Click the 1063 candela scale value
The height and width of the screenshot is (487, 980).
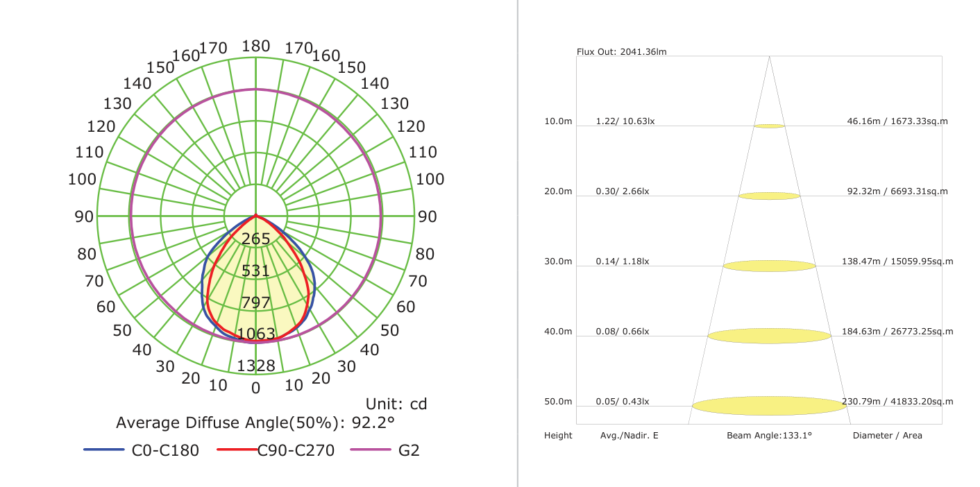[x=256, y=334]
